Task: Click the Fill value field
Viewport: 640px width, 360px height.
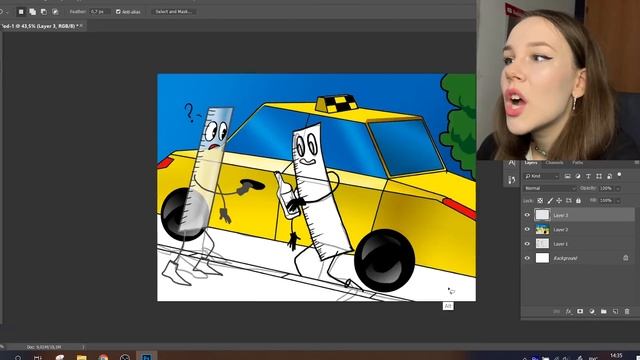Action: pos(606,200)
